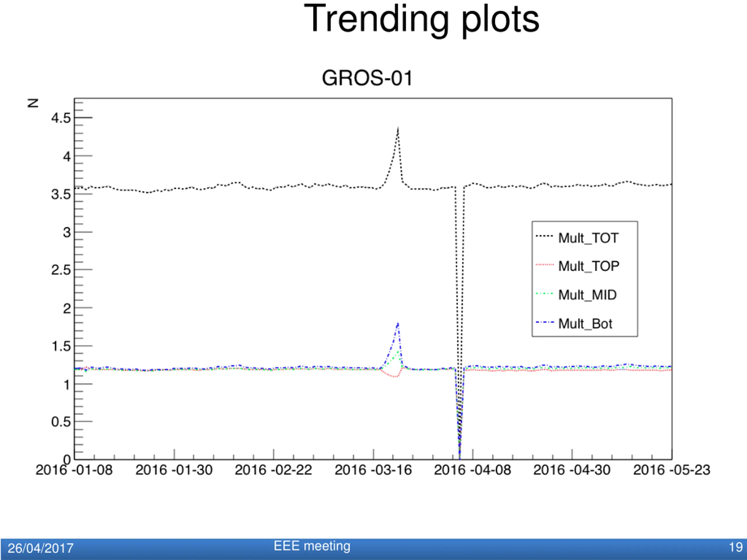The width and height of the screenshot is (747, 560).
Task: Click the 2016-04-30 x-axis date label
Action: (572, 470)
